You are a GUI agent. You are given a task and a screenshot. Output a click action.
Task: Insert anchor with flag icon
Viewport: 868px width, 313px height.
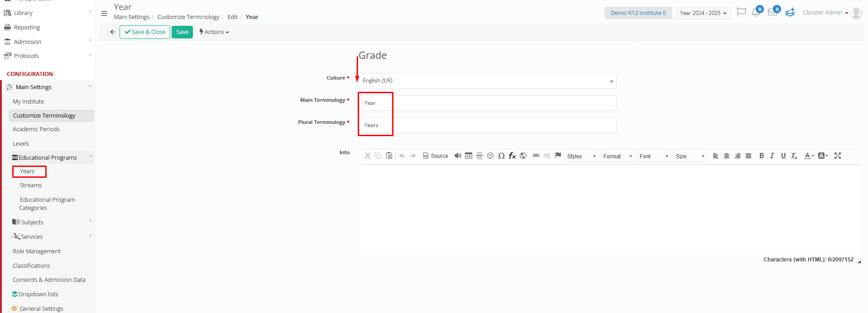tap(558, 156)
